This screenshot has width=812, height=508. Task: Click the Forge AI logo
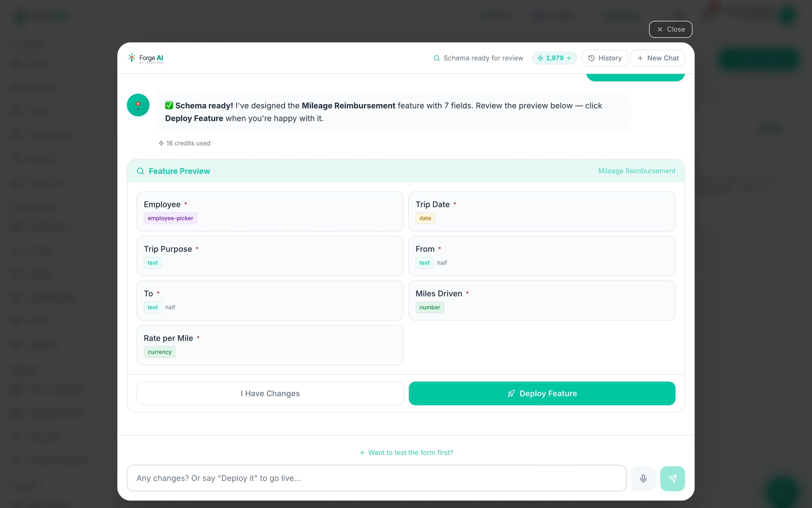coord(145,58)
